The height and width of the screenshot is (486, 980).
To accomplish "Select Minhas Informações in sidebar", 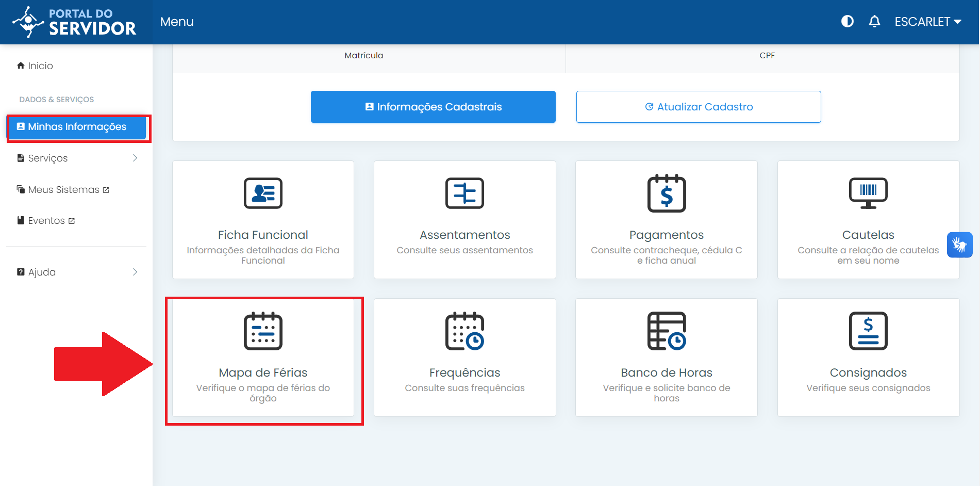I will point(77,127).
